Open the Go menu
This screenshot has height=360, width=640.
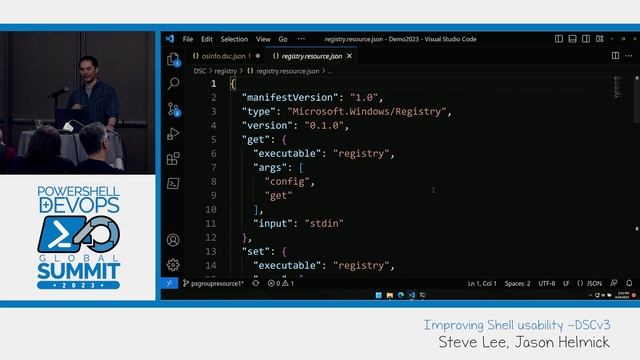(283, 39)
